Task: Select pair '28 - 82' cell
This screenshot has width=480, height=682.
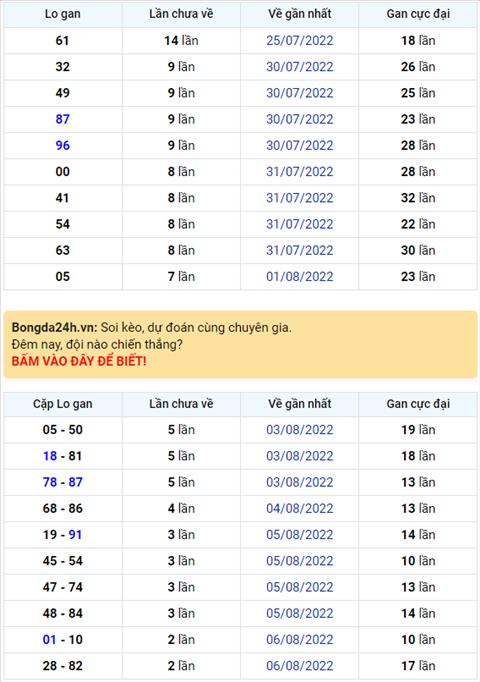Action: click(63, 666)
